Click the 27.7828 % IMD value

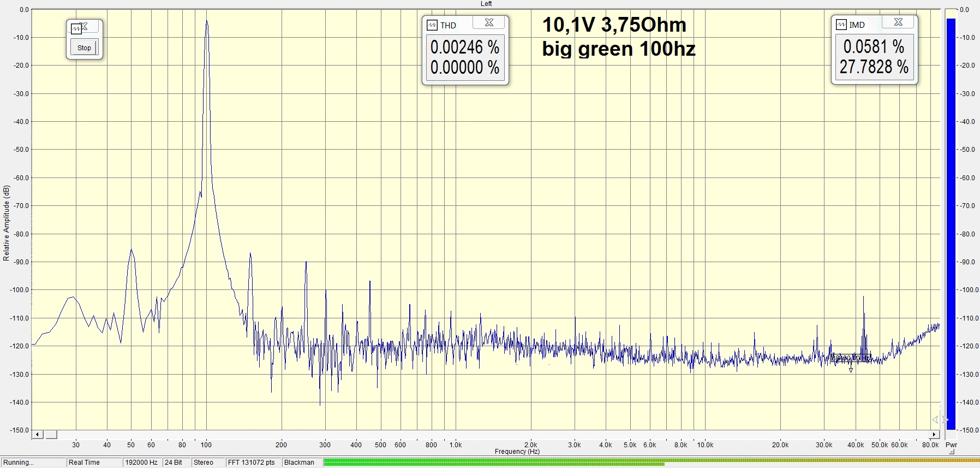(x=874, y=67)
